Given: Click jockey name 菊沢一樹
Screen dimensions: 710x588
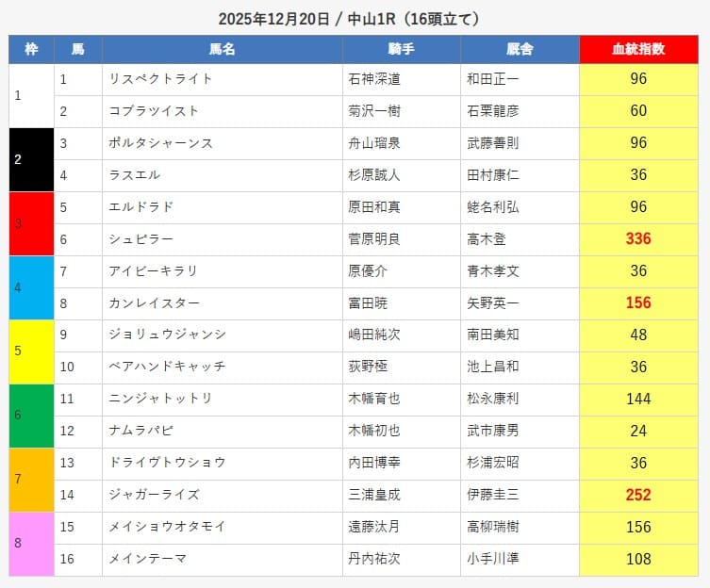Looking at the screenshot, I should 374,111.
